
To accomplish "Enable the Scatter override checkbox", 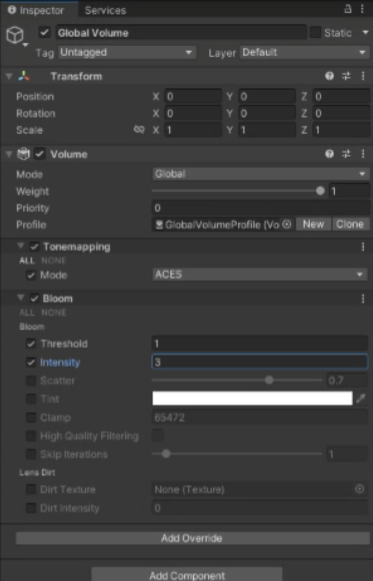I will [31, 381].
